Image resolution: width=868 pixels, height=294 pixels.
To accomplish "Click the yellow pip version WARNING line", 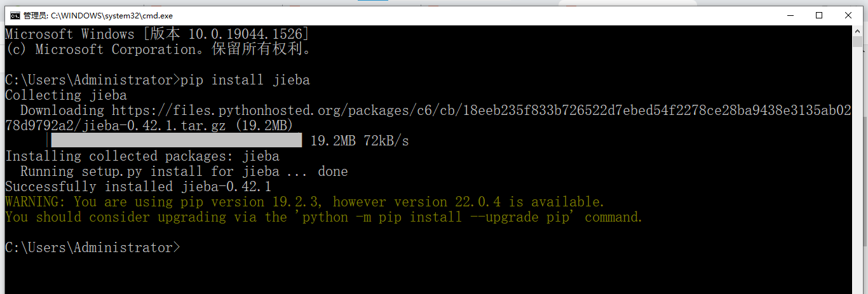I will (x=305, y=202).
